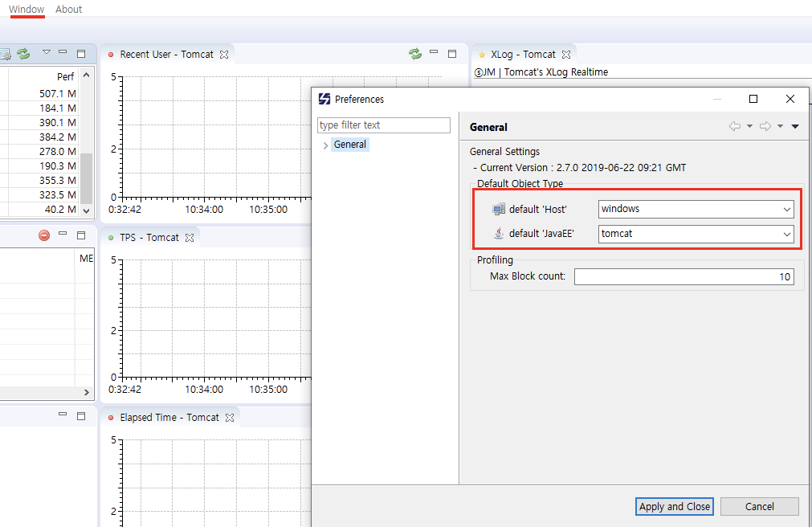Click the Max Block count field

(x=683, y=276)
